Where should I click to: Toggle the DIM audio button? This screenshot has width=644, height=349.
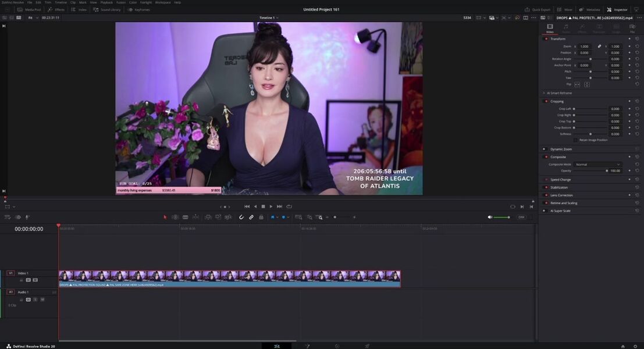coord(521,217)
